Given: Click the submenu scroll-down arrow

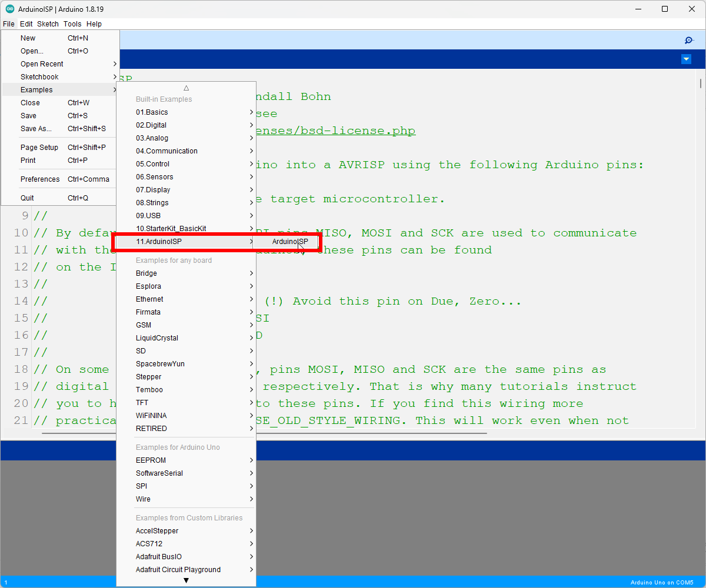Looking at the screenshot, I should [186, 579].
